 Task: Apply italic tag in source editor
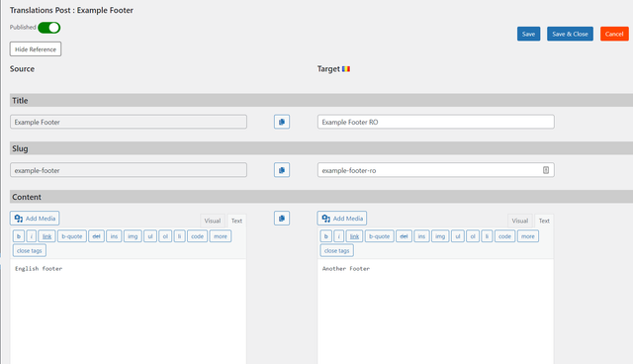coord(32,236)
